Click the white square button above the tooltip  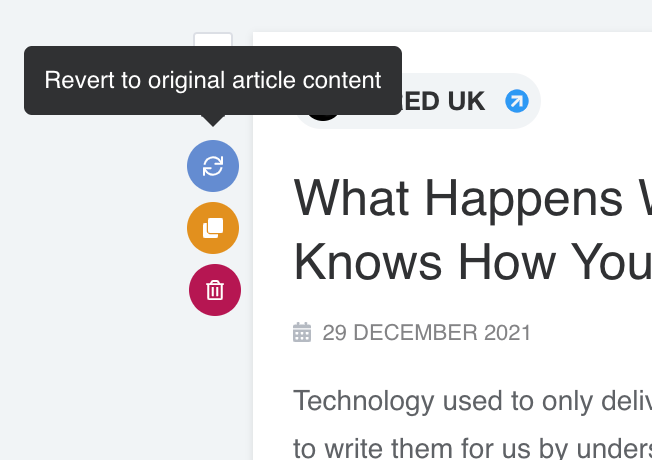[213, 40]
